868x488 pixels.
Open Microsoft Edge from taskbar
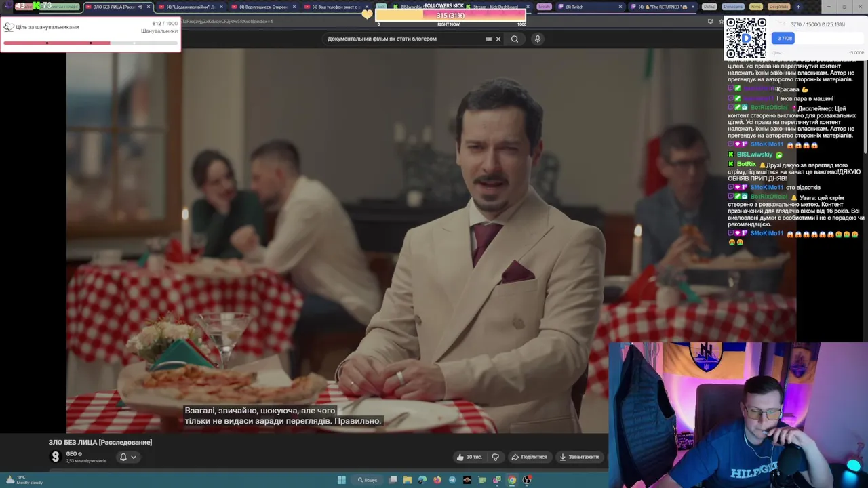point(422,480)
